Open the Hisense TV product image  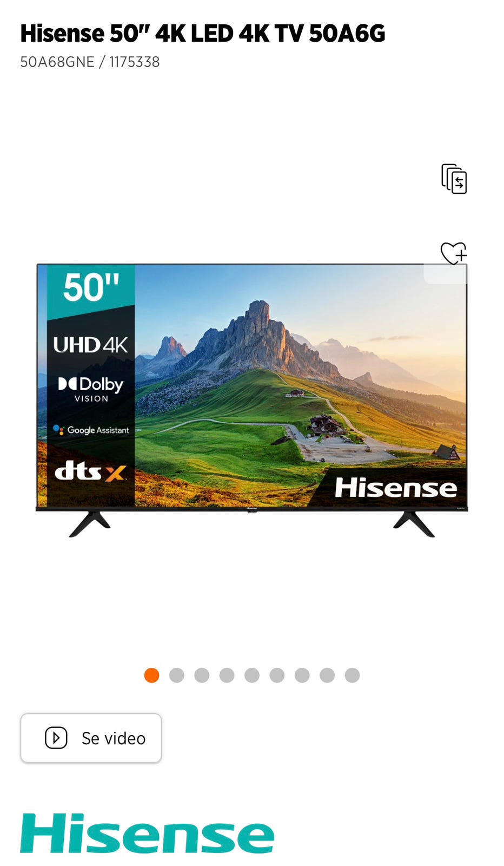point(252,400)
